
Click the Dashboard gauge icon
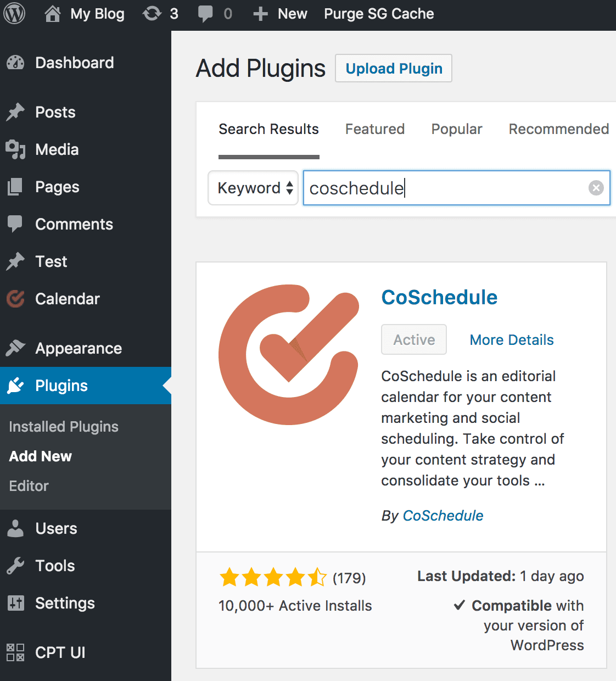15,63
